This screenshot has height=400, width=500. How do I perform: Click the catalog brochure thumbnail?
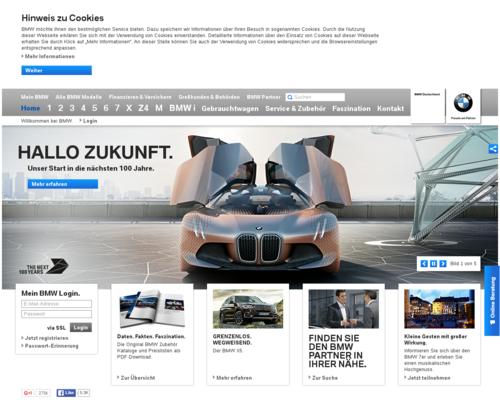click(x=152, y=309)
